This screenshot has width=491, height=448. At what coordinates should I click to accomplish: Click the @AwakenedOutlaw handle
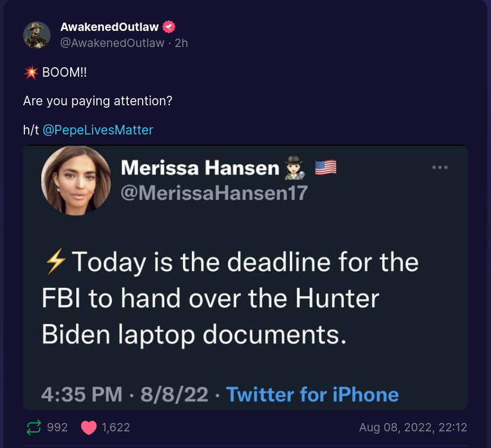112,43
